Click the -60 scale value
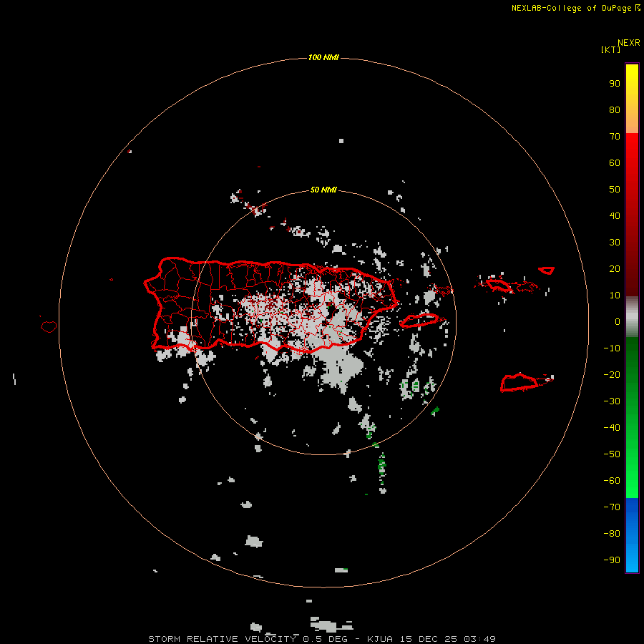The image size is (644, 644). (x=612, y=481)
